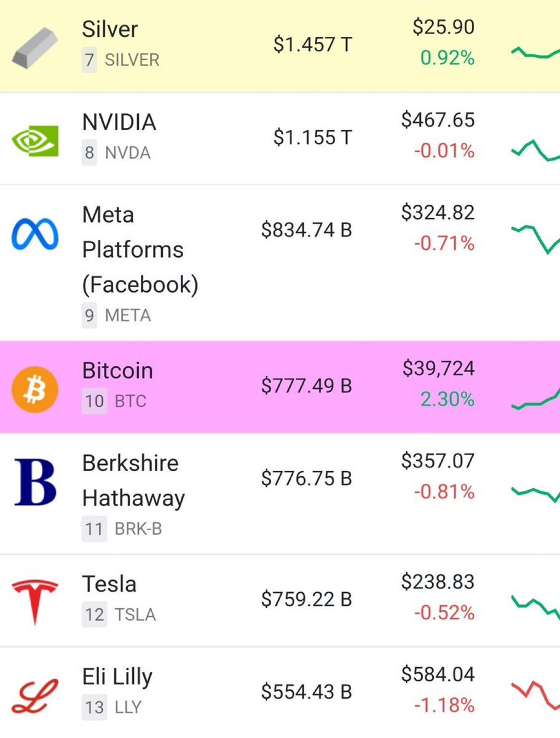View Eli Lilly's red sparkline chart
The width and height of the screenshot is (560, 738).
tap(535, 692)
